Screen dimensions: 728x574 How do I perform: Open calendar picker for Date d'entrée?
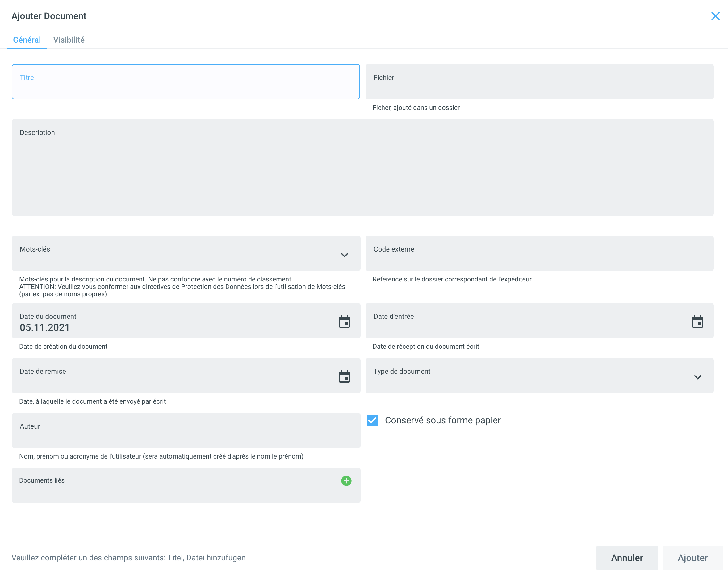697,322
